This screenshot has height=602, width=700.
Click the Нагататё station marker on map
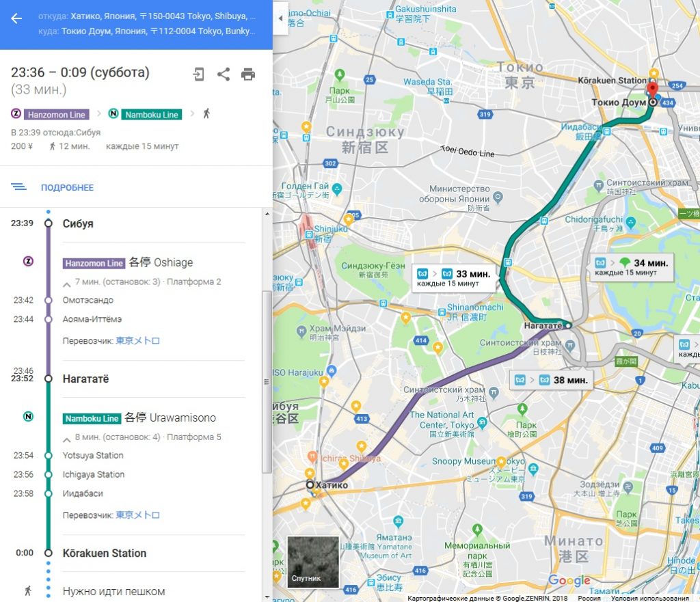(567, 326)
